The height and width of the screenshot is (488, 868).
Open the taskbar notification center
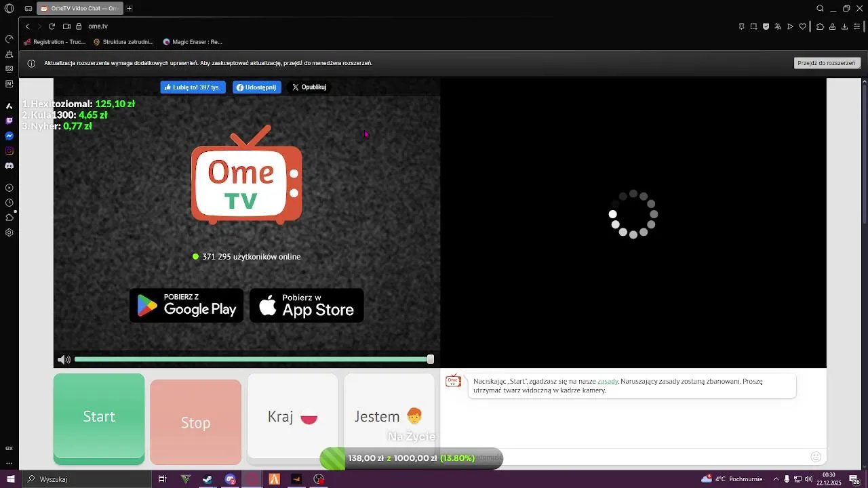point(854,479)
